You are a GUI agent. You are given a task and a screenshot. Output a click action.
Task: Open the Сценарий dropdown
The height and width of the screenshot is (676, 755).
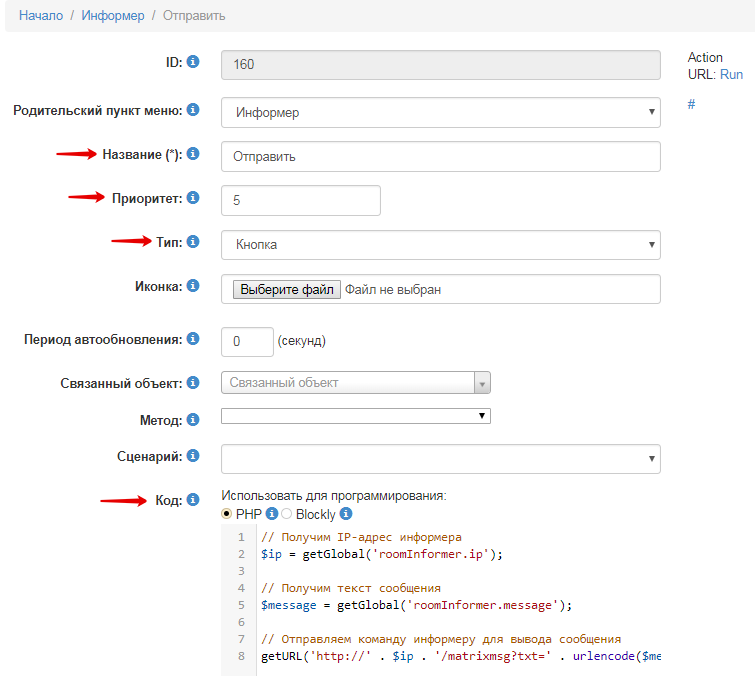[x=441, y=459]
